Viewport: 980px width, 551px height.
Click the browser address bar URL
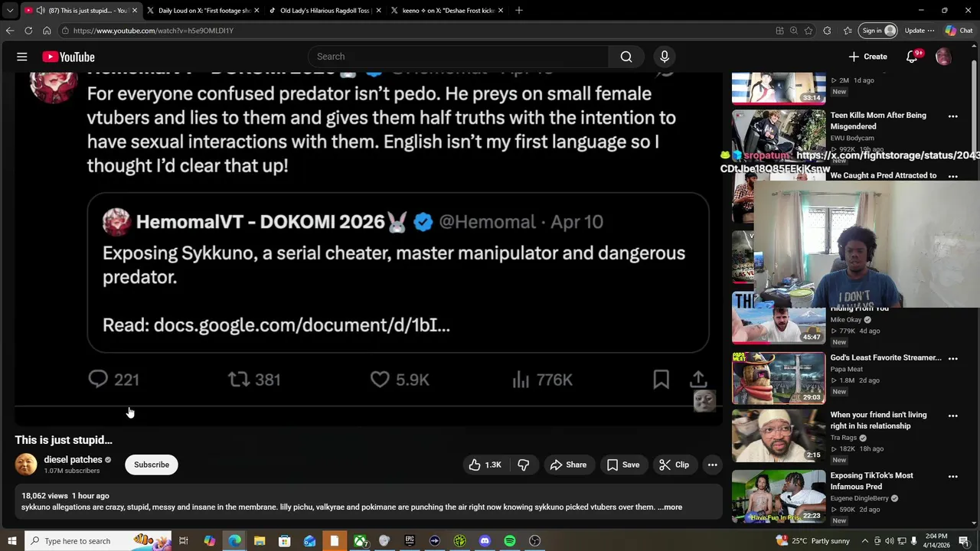click(153, 31)
